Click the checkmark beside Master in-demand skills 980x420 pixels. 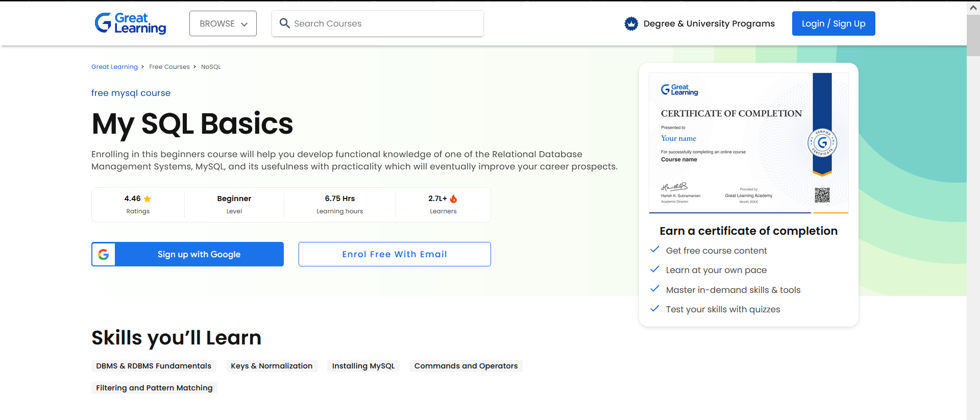point(655,289)
